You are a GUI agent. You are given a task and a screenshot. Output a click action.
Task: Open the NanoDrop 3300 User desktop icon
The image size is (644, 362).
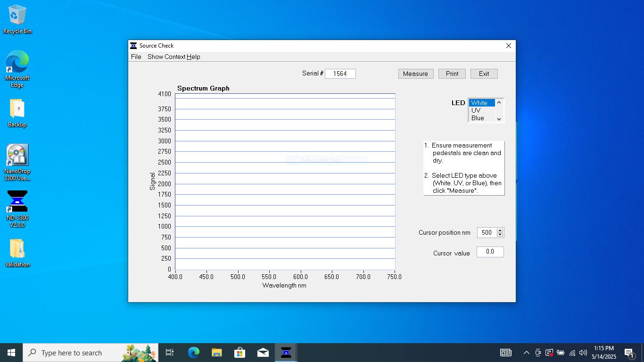click(17, 156)
